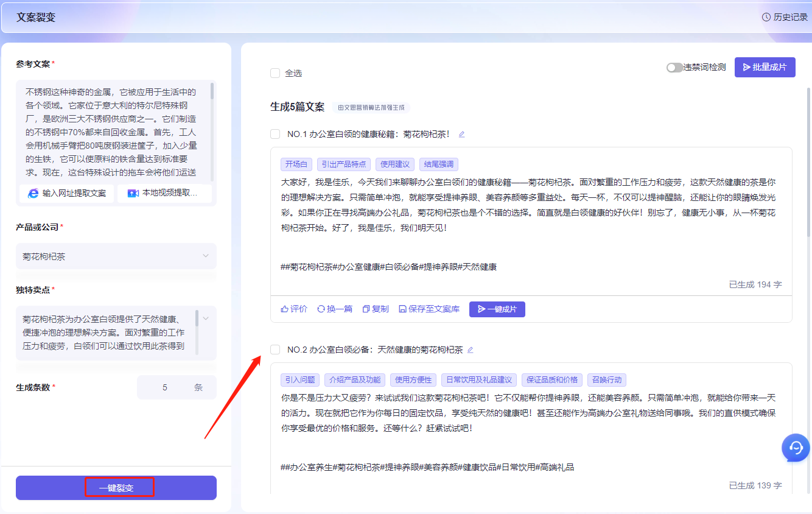Select the 使用建议 tag

[x=395, y=164]
